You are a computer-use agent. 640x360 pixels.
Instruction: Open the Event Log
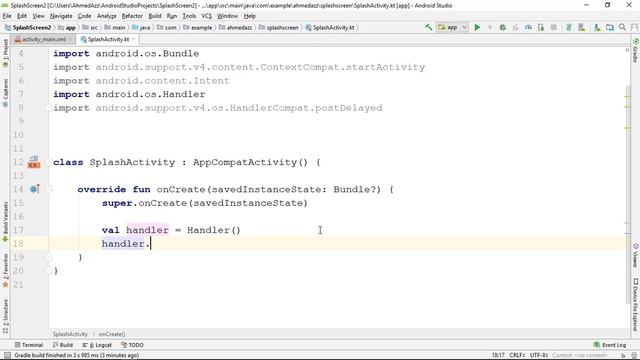[x=609, y=345]
